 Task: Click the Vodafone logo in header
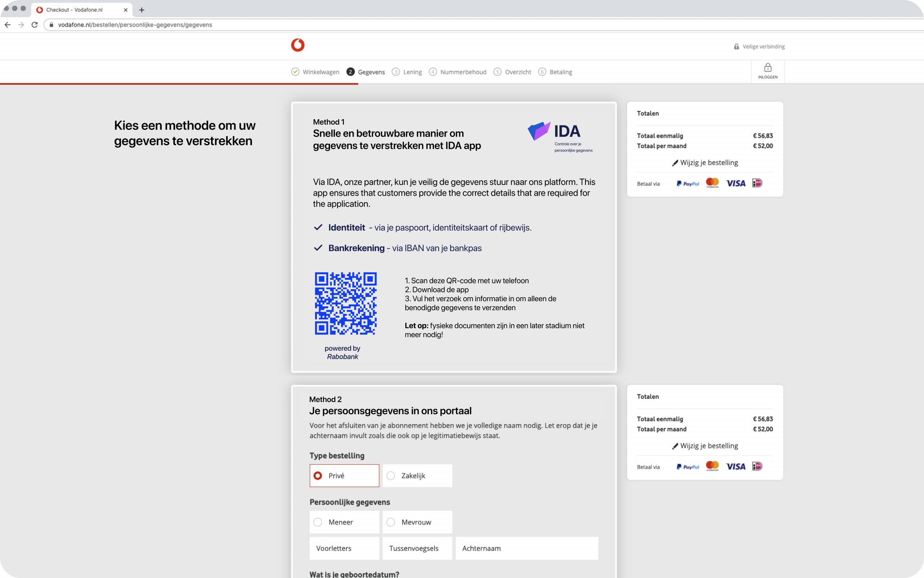point(298,45)
